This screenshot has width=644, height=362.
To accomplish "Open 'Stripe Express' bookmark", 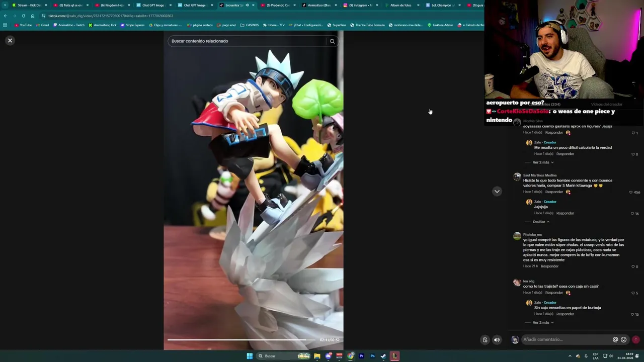I will pyautogui.click(x=132, y=25).
